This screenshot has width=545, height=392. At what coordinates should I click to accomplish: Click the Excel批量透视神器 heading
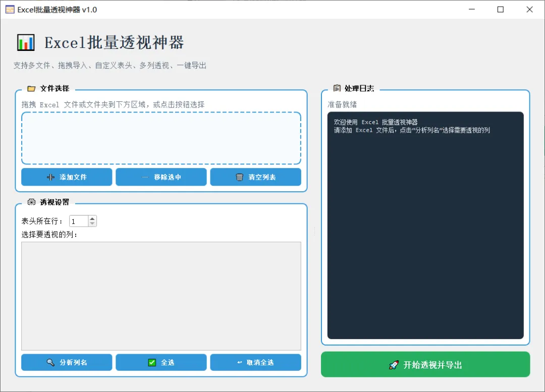(x=114, y=43)
